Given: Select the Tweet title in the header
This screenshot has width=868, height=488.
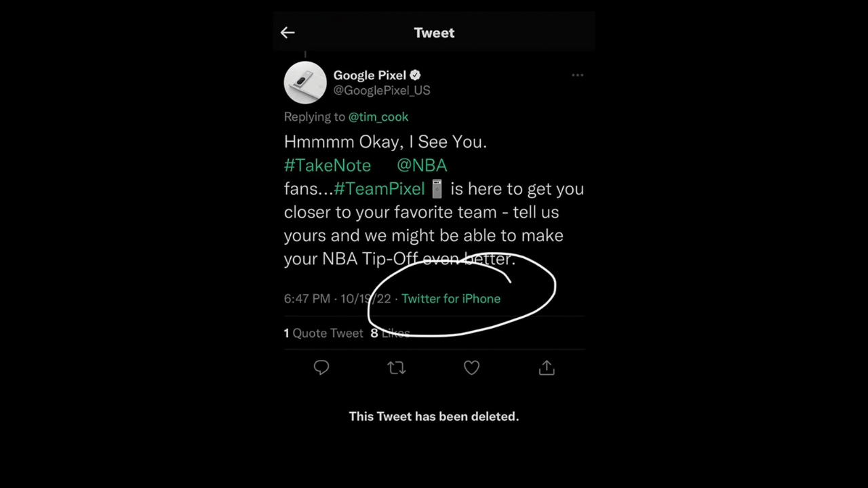Looking at the screenshot, I should point(434,33).
